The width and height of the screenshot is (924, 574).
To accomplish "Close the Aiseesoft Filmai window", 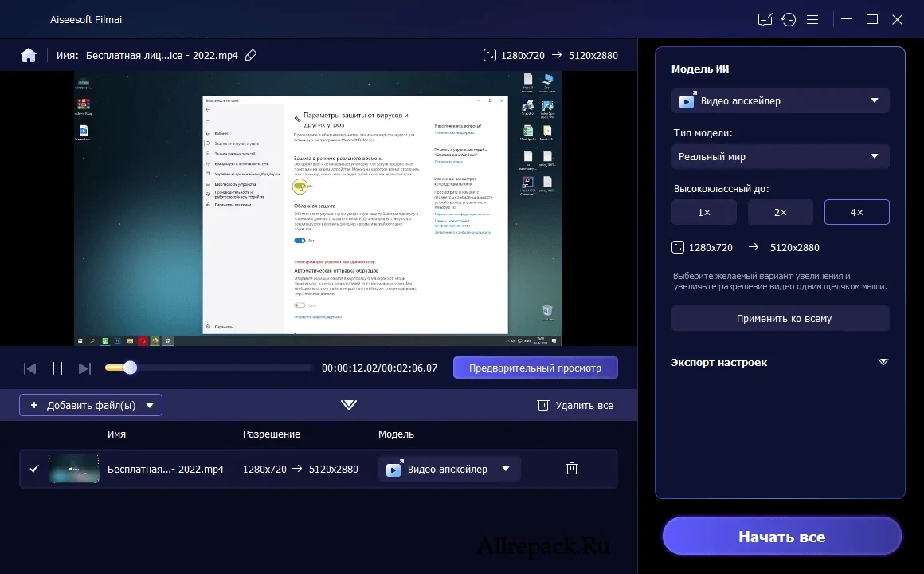I will click(x=898, y=19).
